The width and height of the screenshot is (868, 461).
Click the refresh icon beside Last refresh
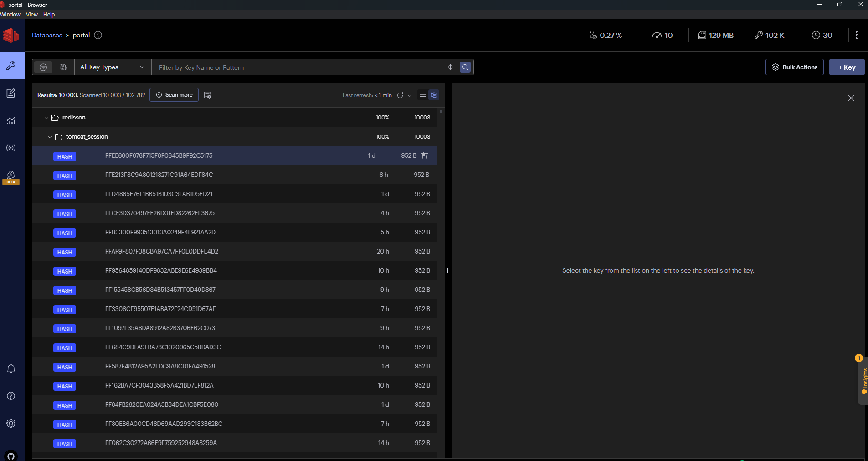coord(400,95)
